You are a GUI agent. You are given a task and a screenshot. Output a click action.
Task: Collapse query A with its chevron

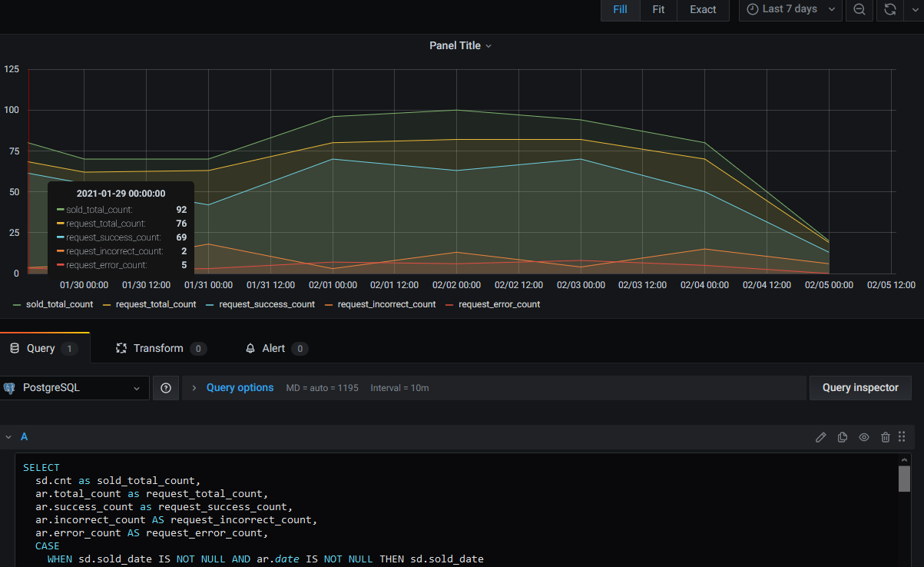click(10, 436)
